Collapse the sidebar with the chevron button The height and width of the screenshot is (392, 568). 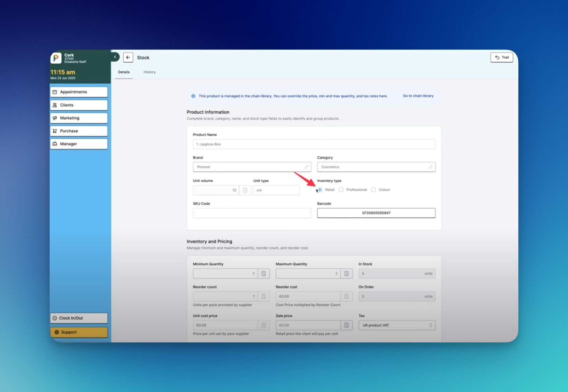point(115,57)
